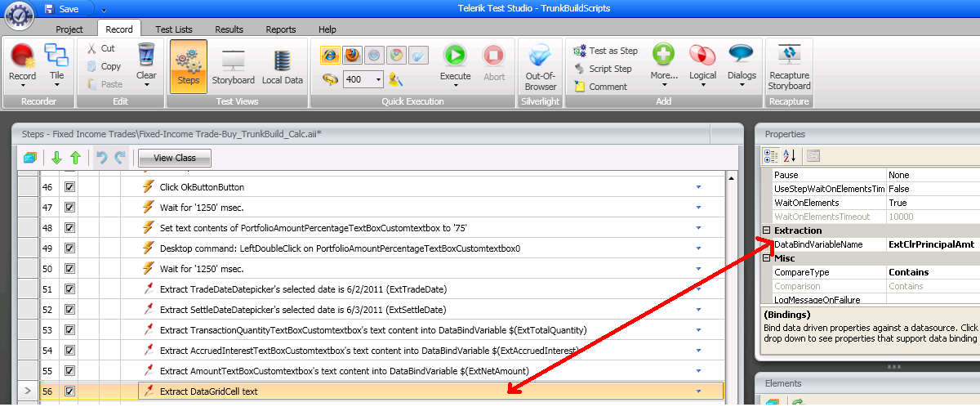Cut the selected step

(101, 49)
